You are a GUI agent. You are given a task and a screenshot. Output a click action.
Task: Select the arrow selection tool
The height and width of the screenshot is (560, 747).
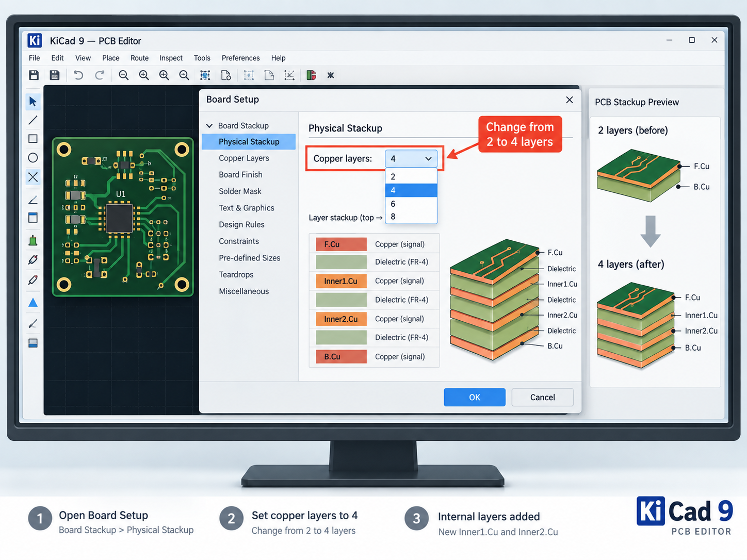tap(33, 102)
